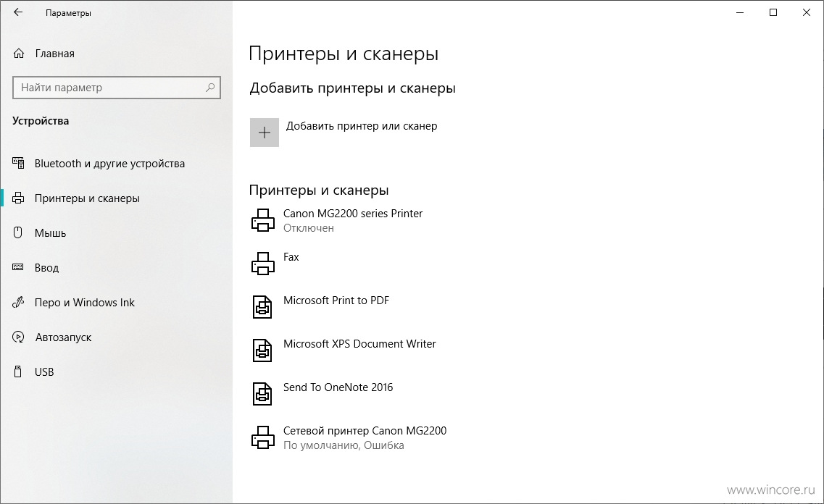Click the back arrow in Settings header

pos(18,12)
